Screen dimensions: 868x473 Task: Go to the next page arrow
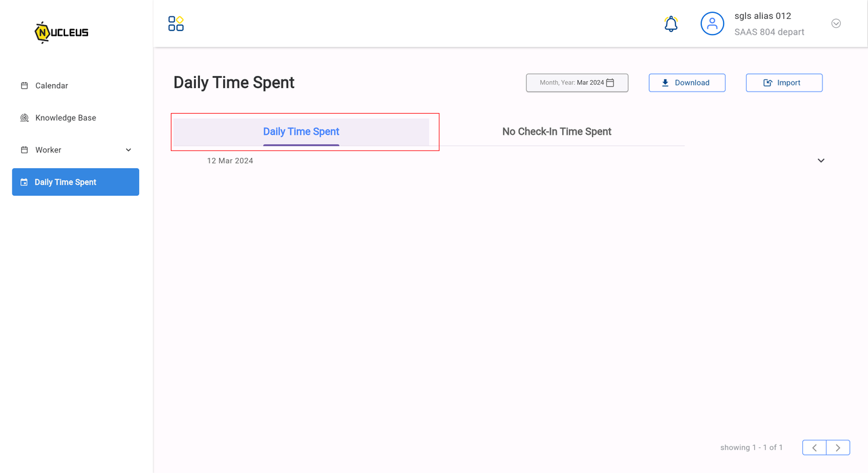tap(838, 447)
